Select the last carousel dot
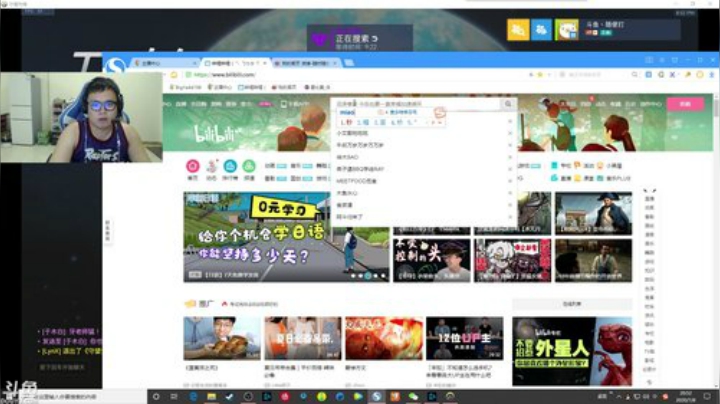 [383, 276]
